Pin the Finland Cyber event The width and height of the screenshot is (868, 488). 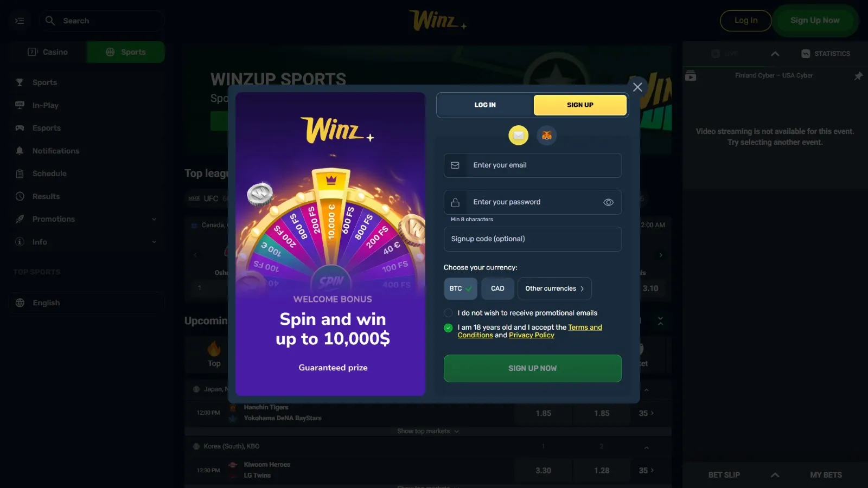point(858,76)
